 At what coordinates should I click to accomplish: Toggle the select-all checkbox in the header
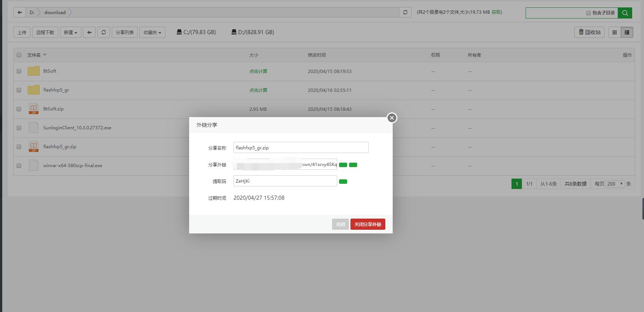19,55
